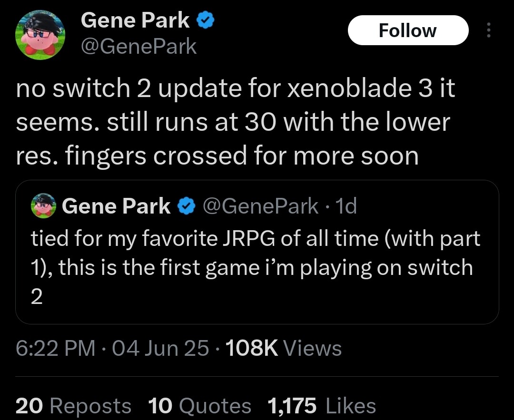Open the @GenePark handle in the quoted tweet
514x420 pixels.
click(261, 206)
